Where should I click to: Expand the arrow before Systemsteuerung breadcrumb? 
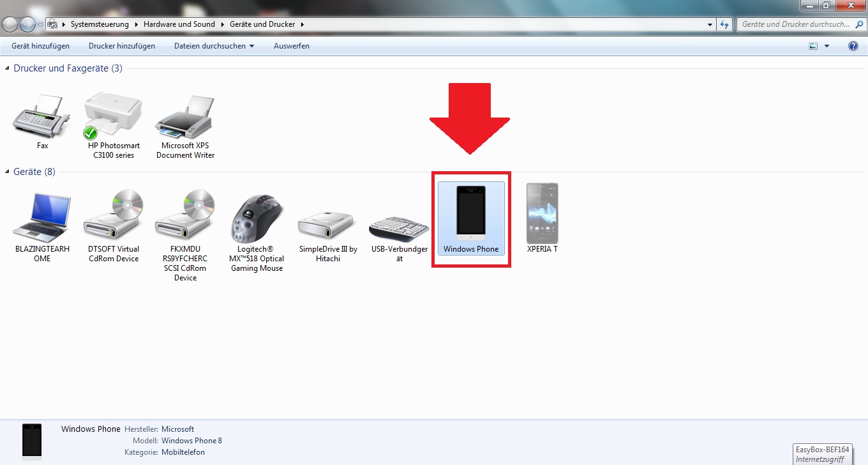coord(64,24)
